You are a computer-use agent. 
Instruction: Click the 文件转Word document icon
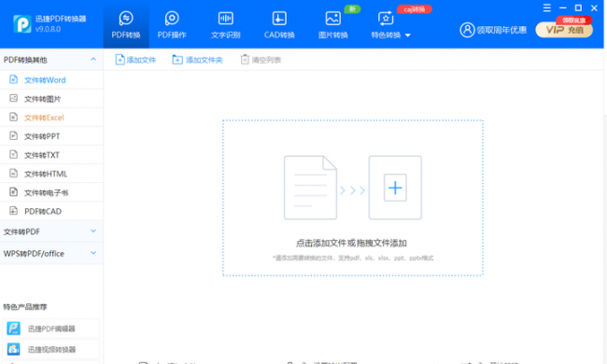pos(14,79)
